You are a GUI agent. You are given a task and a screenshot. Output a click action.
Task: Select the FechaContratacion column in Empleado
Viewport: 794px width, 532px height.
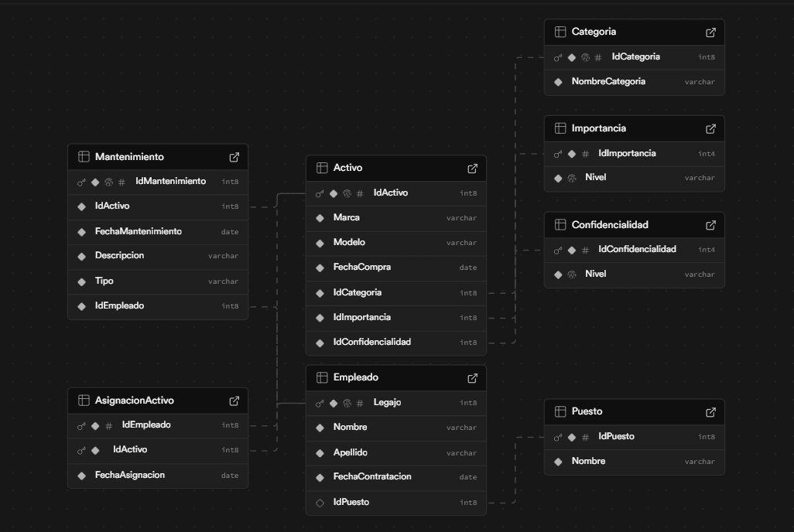(372, 476)
